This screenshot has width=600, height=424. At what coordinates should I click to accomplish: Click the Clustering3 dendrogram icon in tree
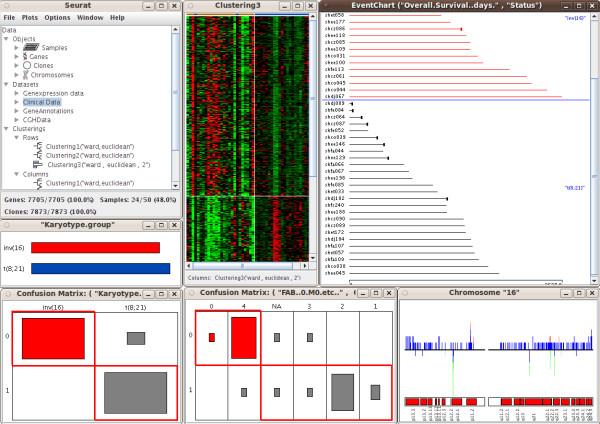pyautogui.click(x=38, y=165)
